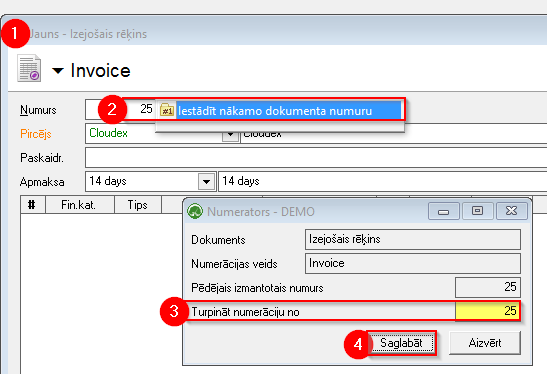This screenshot has width=547, height=374.
Task: Click the yellow Turpināt numerāciju no field
Action: point(488,311)
